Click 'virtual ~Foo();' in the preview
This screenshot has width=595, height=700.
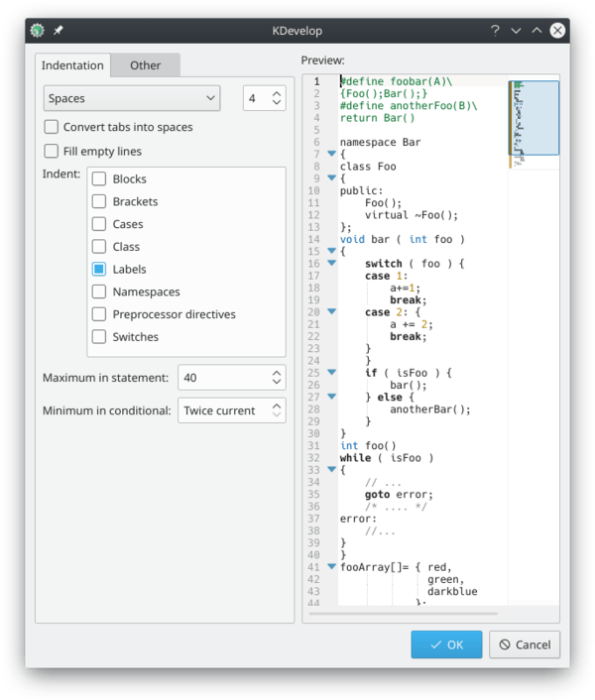click(x=412, y=215)
